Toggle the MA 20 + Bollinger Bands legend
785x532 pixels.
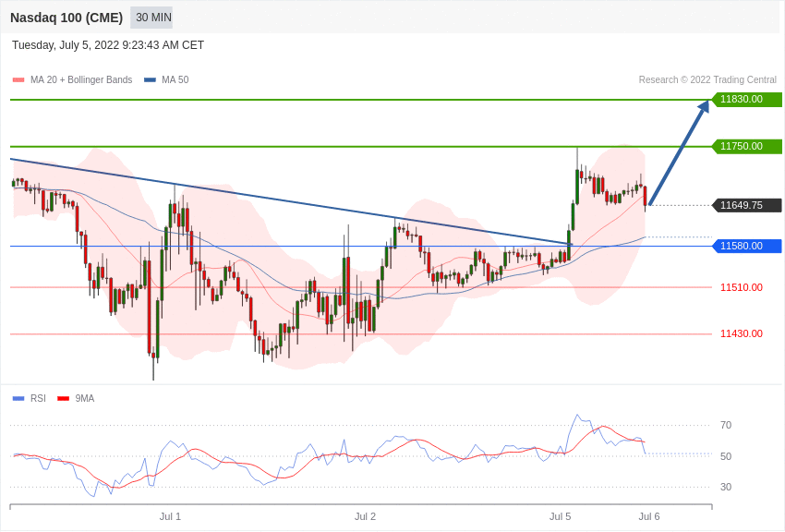(81, 80)
